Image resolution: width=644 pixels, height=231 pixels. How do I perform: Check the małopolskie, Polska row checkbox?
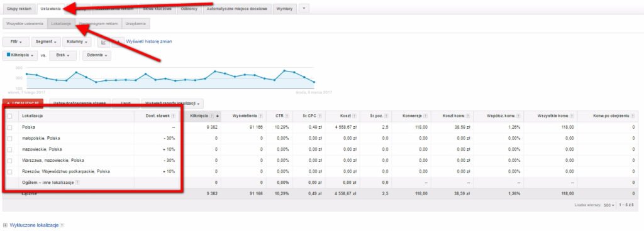tap(10, 139)
